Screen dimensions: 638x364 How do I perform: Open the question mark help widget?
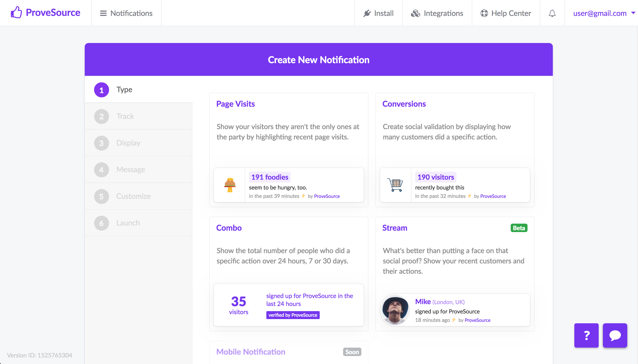click(586, 335)
